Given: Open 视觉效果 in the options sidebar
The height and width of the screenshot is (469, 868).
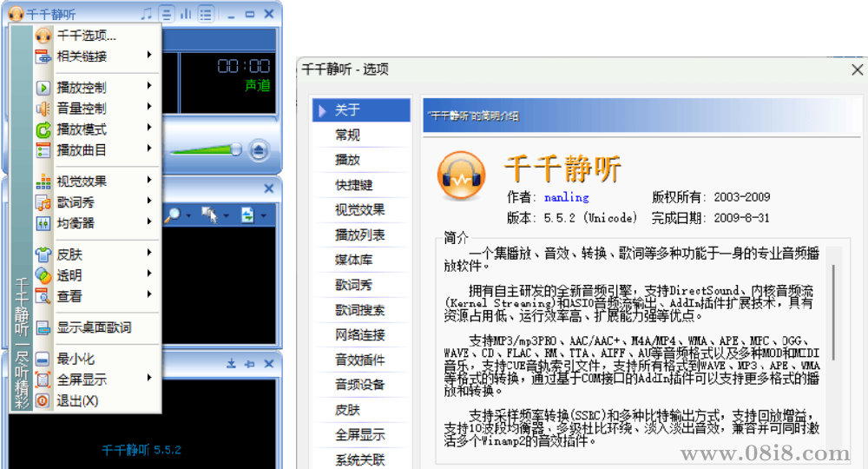Looking at the screenshot, I should point(361,210).
